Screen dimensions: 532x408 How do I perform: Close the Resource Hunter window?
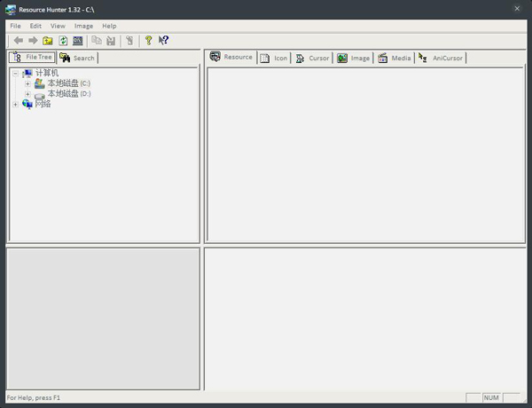517,9
